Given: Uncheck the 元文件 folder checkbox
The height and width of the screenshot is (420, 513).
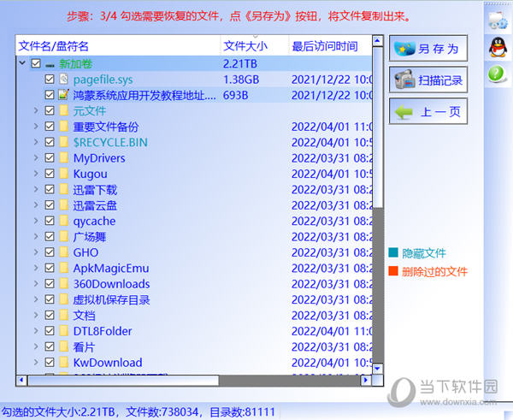Looking at the screenshot, I should click(50, 110).
